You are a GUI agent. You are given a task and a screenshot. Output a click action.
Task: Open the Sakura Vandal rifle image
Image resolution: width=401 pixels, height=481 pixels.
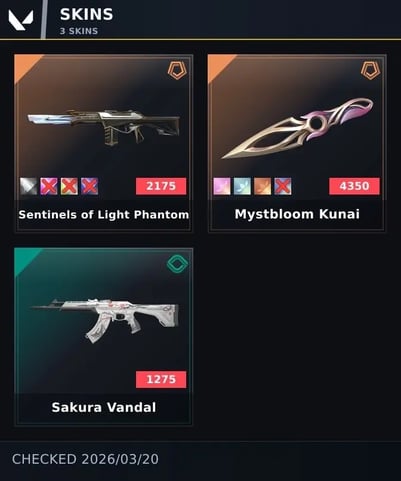click(x=105, y=321)
